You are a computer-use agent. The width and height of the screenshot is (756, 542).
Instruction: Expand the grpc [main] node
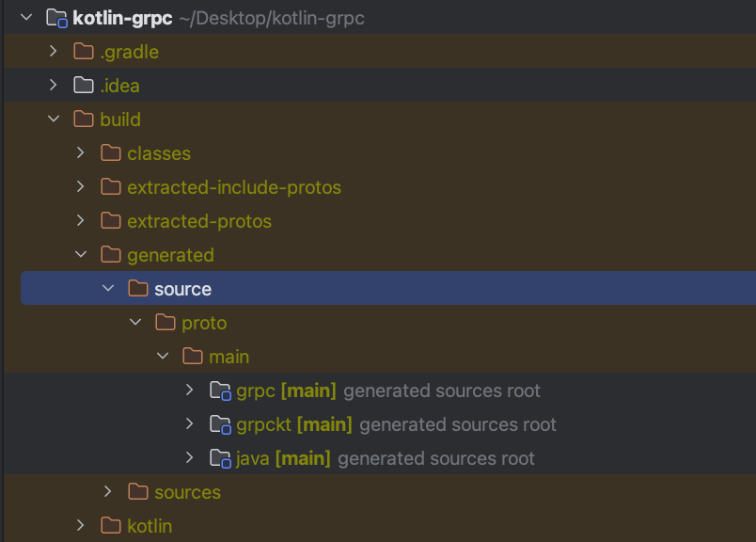[188, 391]
